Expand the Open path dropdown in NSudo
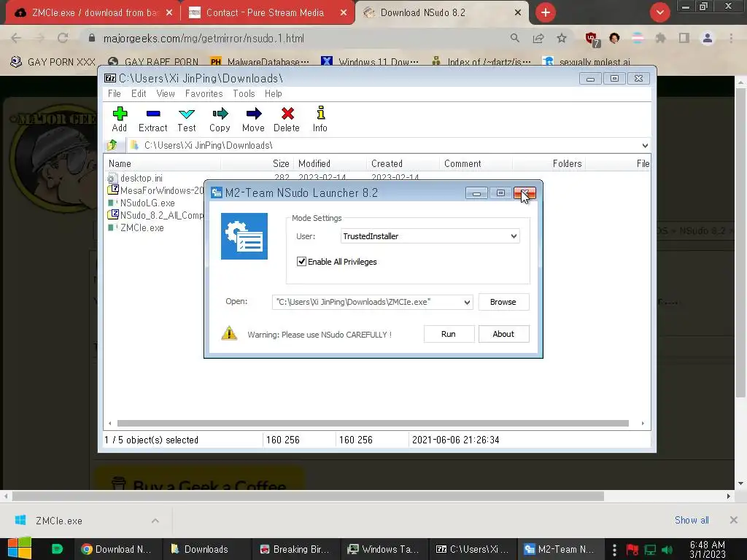Image resolution: width=747 pixels, height=560 pixels. pos(467,302)
